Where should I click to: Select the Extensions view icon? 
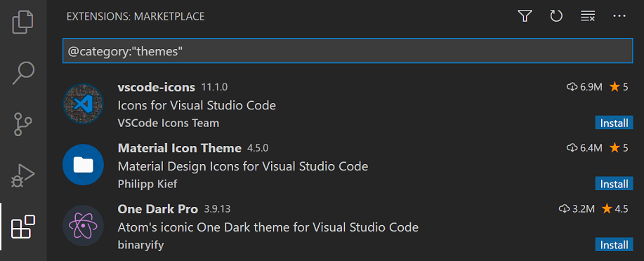pos(22,227)
